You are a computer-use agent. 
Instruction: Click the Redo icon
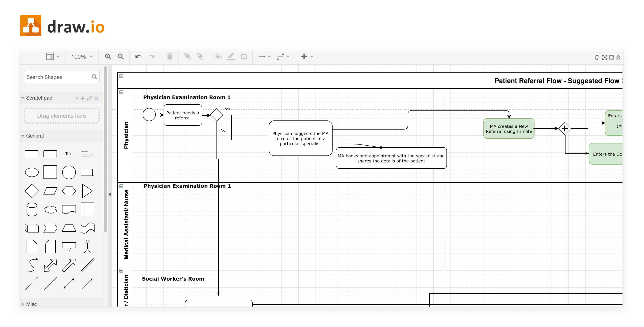[x=152, y=57]
